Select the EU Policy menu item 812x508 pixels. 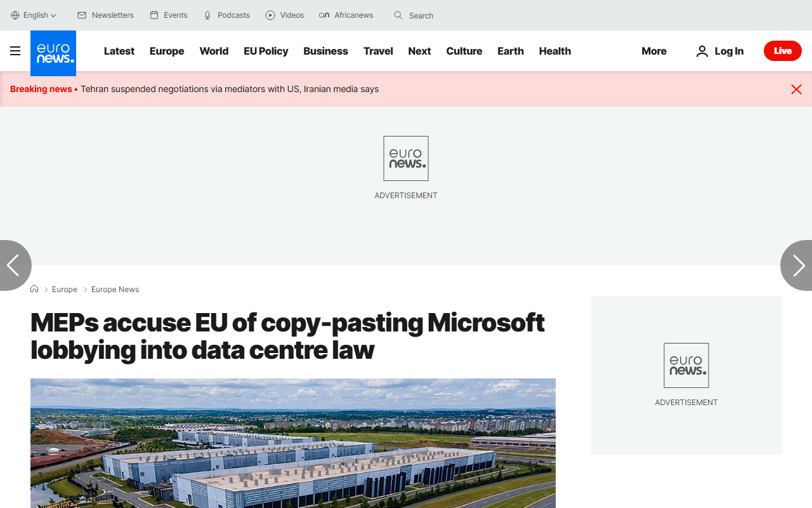266,51
